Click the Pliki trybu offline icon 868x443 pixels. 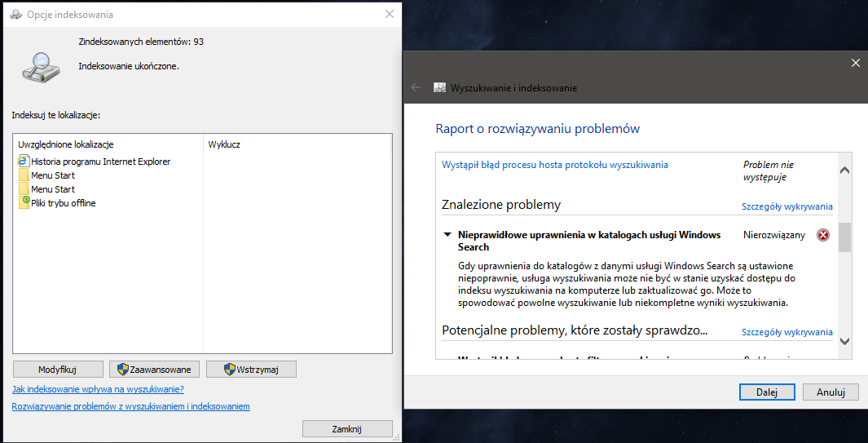click(x=24, y=202)
